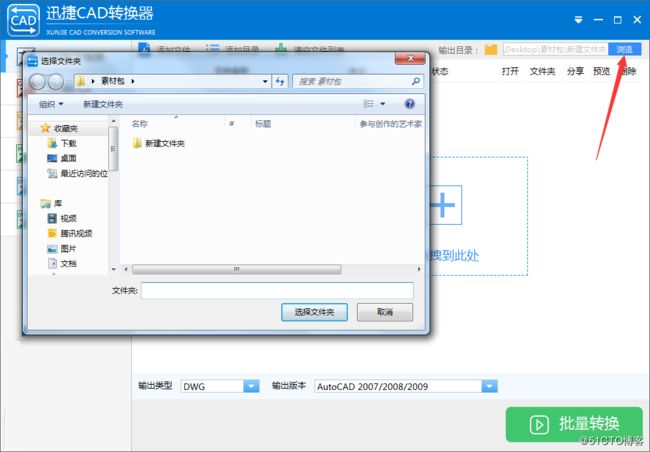Click the output directory folder icon
This screenshot has height=452, width=650.
pos(491,50)
